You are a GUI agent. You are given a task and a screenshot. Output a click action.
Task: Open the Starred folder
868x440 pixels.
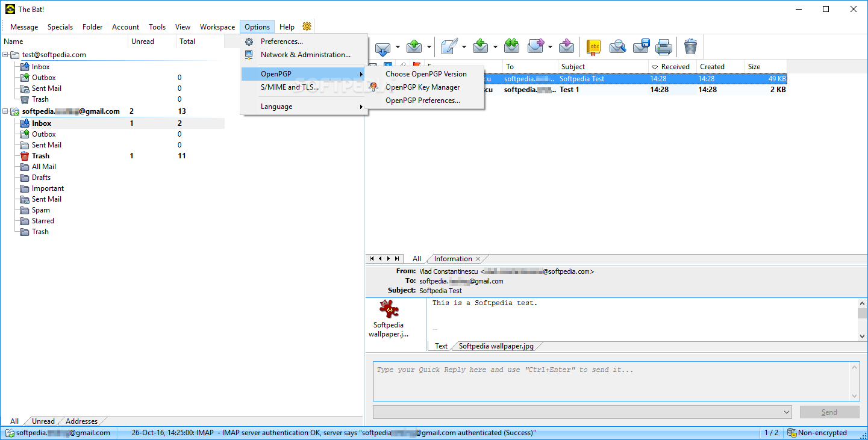tap(43, 221)
